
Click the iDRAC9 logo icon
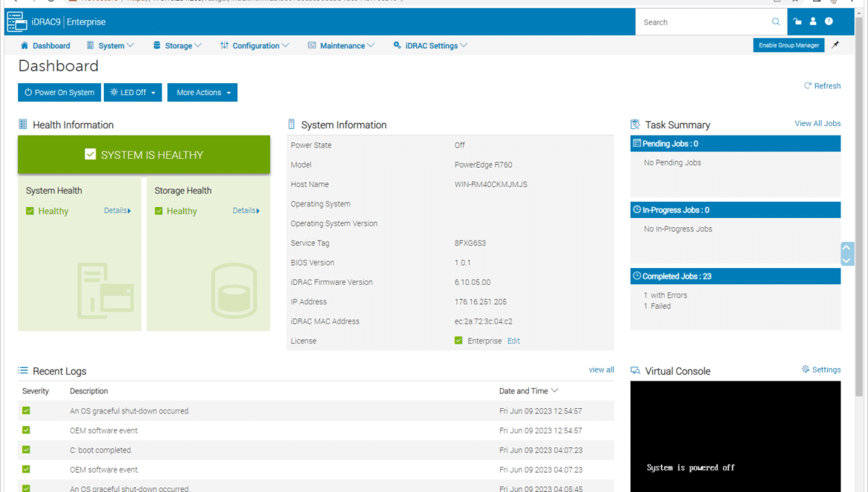coord(16,22)
